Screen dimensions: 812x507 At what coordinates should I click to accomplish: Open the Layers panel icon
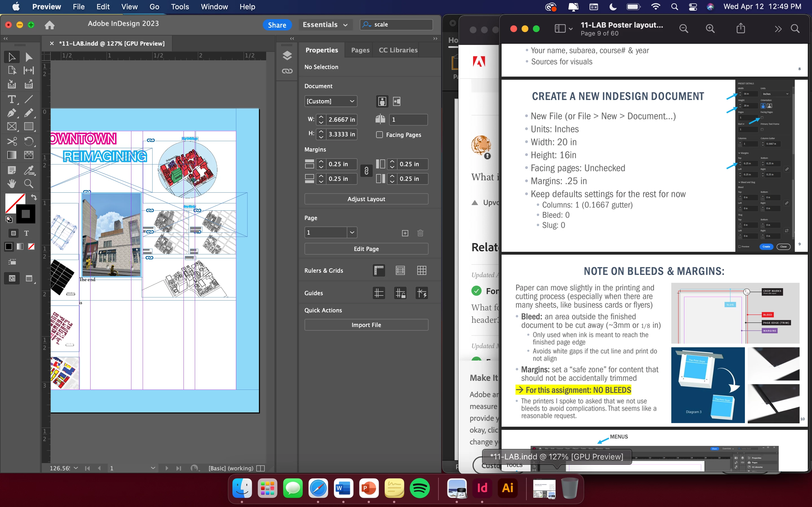click(x=287, y=56)
